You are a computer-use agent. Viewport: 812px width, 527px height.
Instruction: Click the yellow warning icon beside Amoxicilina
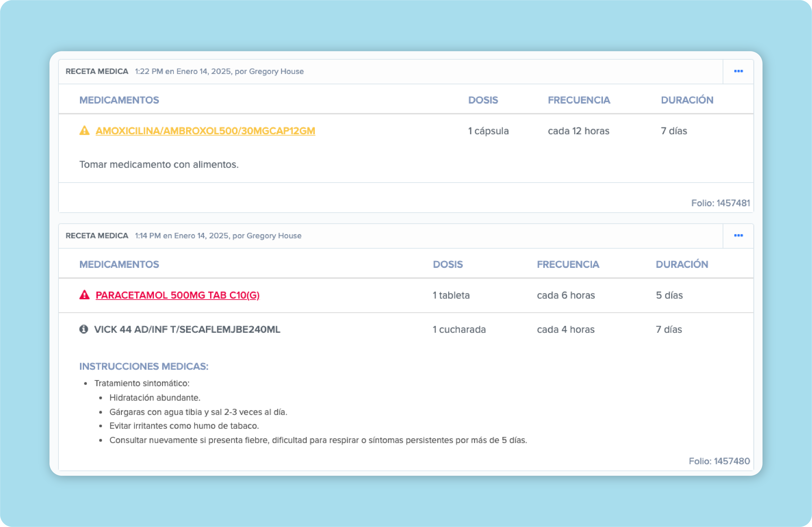coord(84,130)
